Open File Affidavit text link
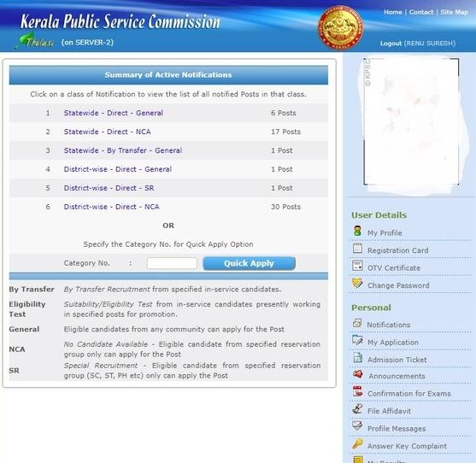476x463 pixels. [389, 411]
